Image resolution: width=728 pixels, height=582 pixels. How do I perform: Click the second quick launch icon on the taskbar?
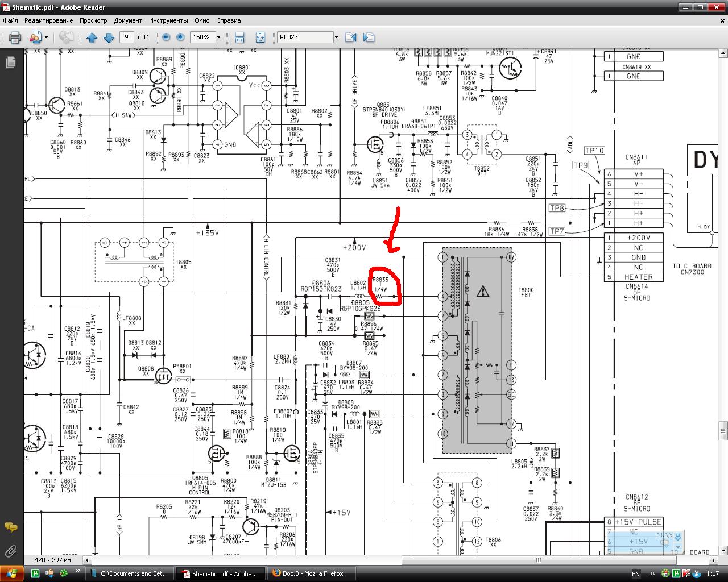49,573
